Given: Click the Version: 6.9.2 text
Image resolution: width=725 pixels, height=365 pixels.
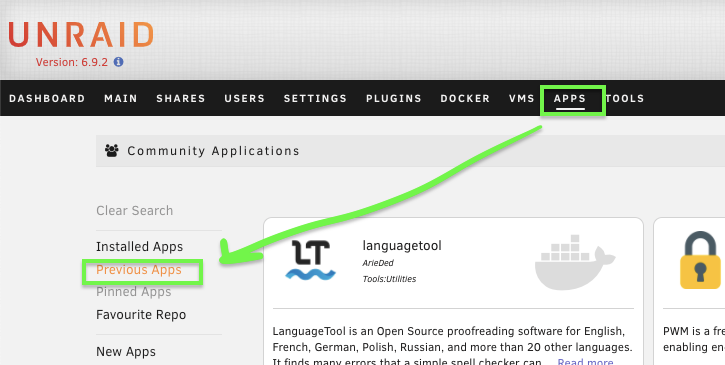Looking at the screenshot, I should click(x=72, y=62).
